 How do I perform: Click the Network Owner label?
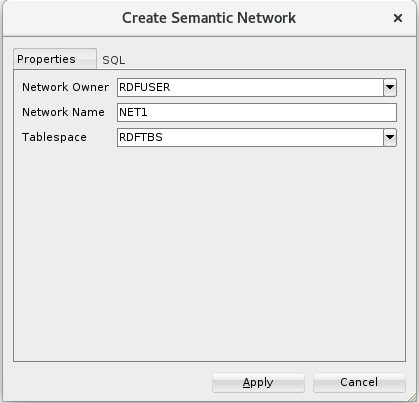65,87
